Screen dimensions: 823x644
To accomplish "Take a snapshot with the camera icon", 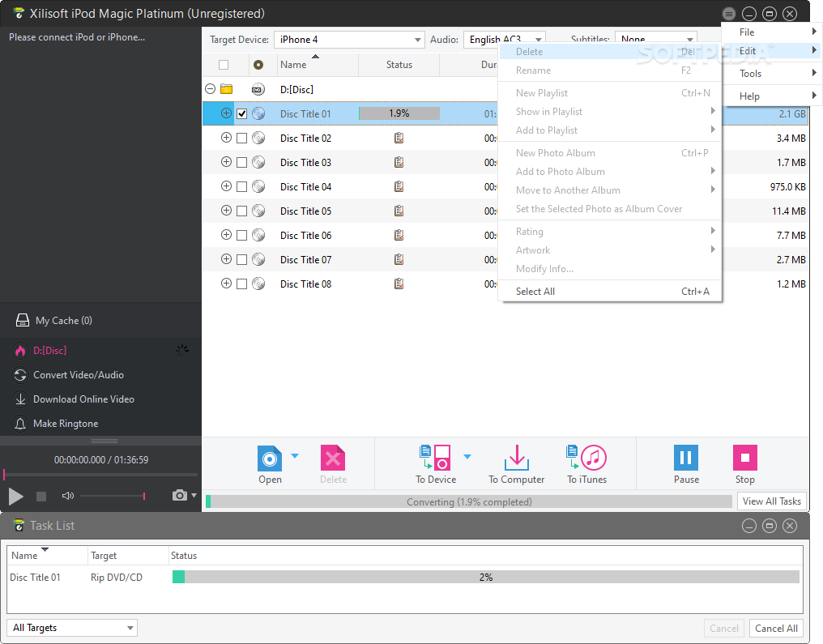I will (180, 495).
